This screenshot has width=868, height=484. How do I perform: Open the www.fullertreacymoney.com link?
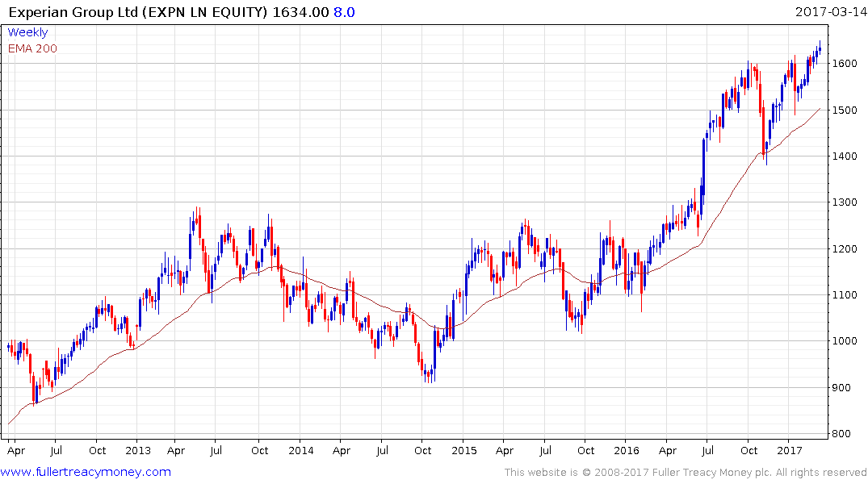pyautogui.click(x=86, y=472)
